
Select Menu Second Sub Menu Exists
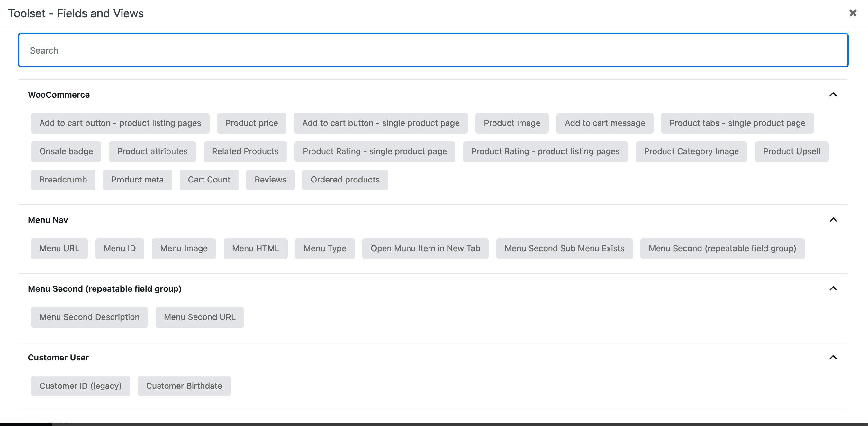[565, 249]
